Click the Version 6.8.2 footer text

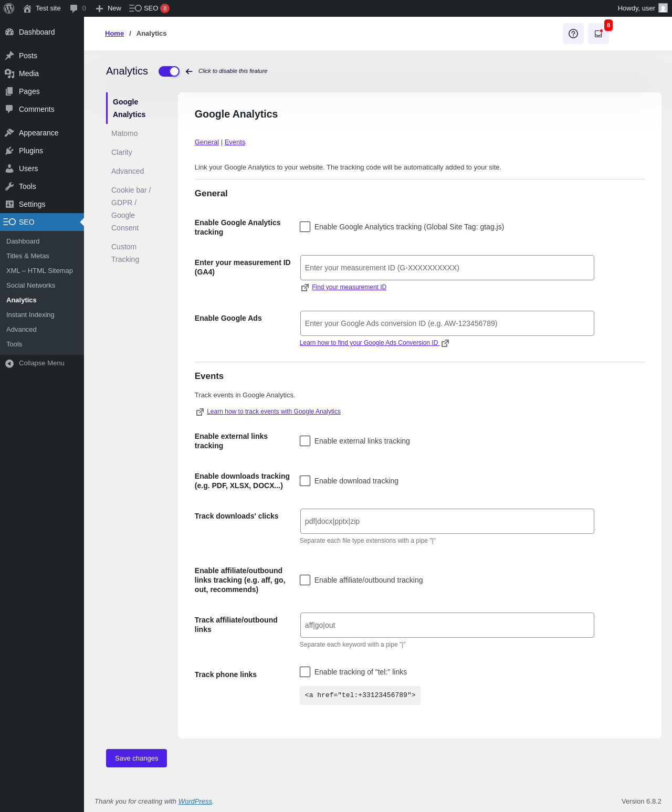point(642,802)
